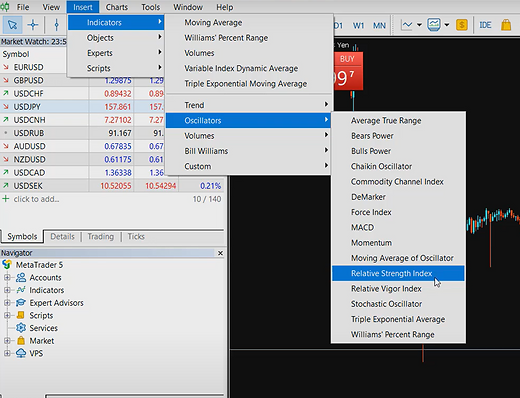Choose Relative Strength Index oscillator
520x398 pixels.
coord(398,273)
